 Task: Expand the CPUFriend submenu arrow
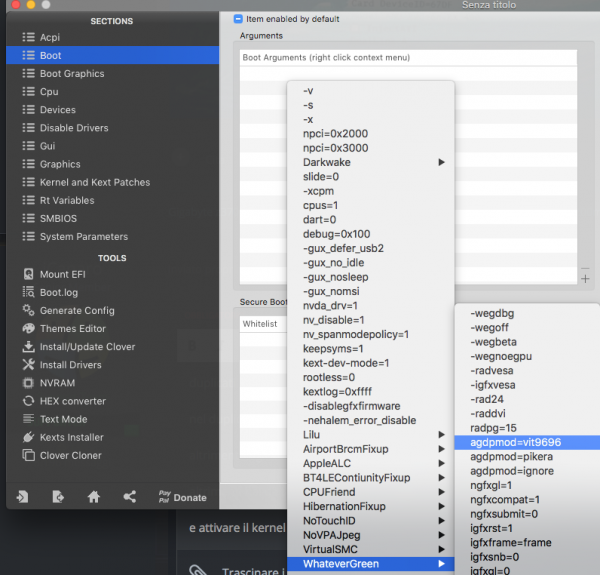tap(441, 492)
